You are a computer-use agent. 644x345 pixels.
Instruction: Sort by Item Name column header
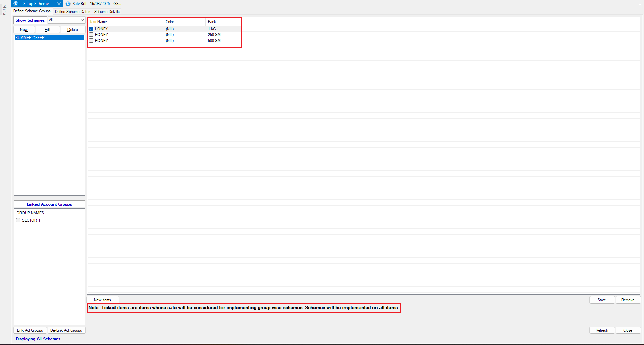coord(98,22)
